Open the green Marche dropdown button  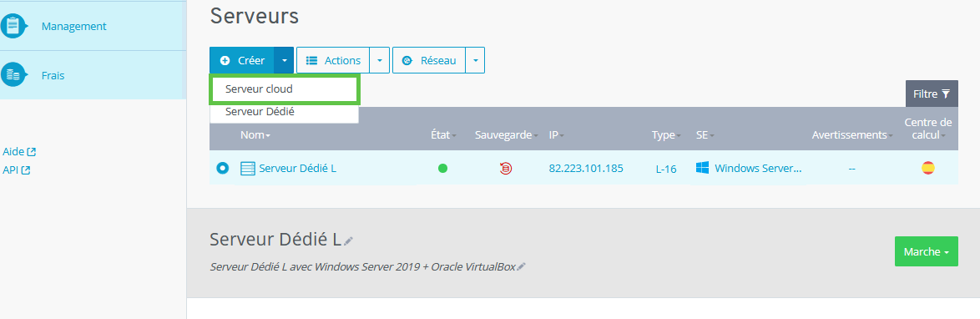pyautogui.click(x=927, y=251)
